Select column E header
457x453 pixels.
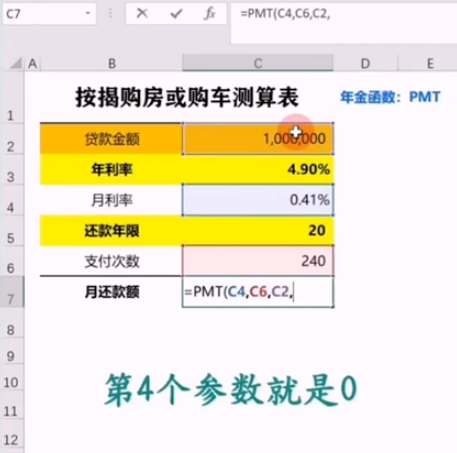tap(430, 63)
